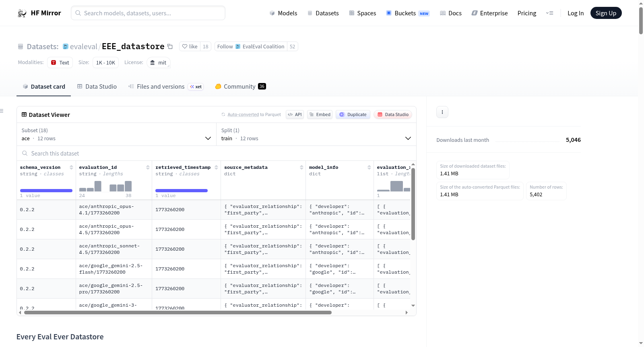Open the Models page
The image size is (644, 347).
pos(283,13)
